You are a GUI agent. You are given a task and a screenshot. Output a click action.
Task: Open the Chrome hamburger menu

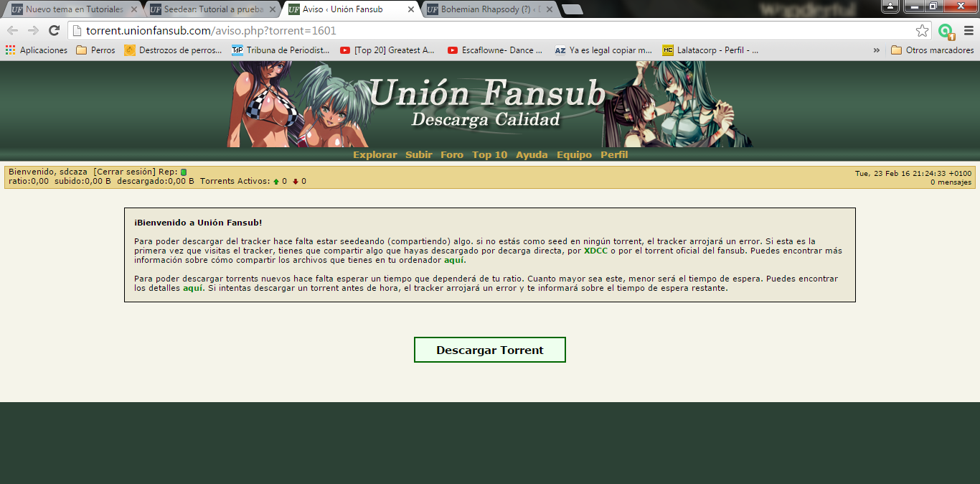(969, 31)
